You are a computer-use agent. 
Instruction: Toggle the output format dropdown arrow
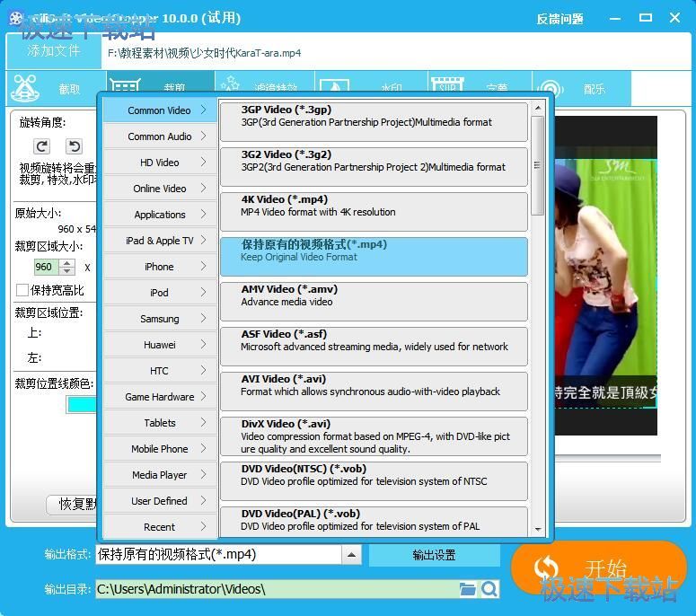click(x=351, y=555)
